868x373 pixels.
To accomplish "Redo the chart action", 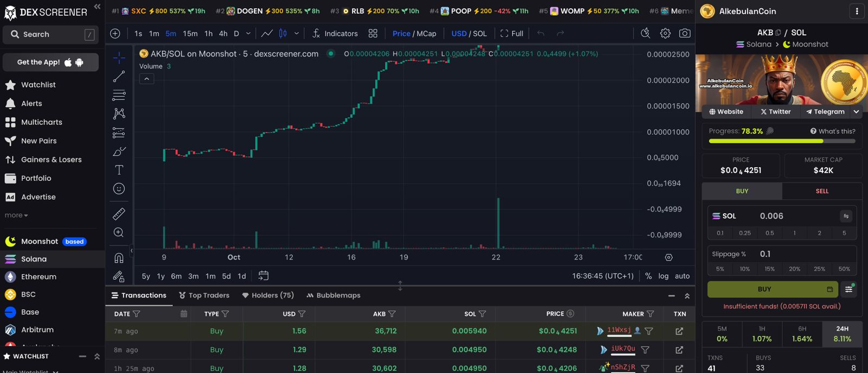I will (x=560, y=34).
